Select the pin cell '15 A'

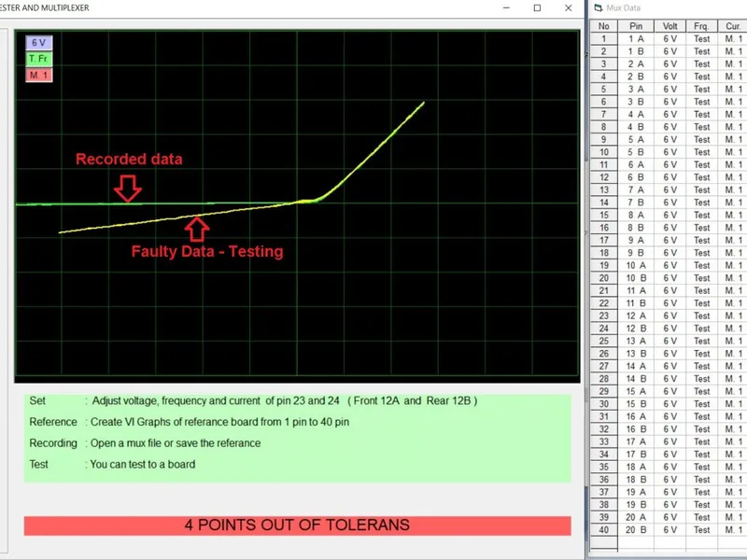[x=636, y=391]
